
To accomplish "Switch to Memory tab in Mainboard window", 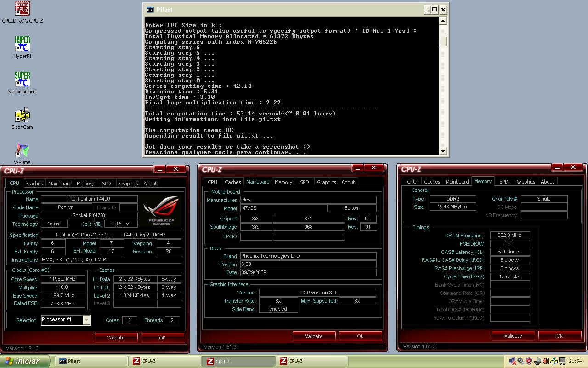I will click(x=283, y=182).
